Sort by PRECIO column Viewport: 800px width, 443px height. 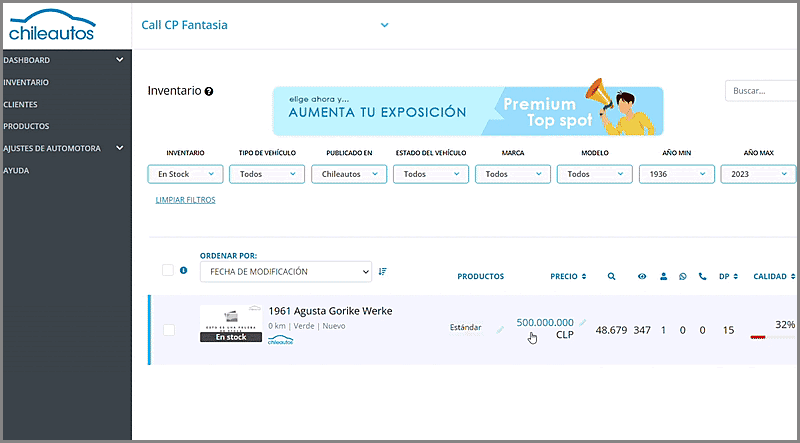point(568,277)
